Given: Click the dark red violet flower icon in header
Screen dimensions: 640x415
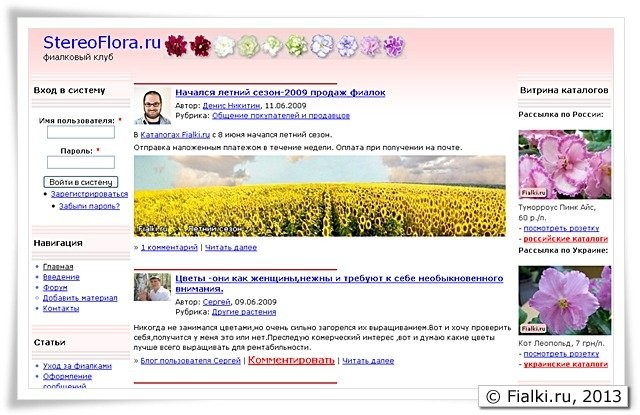Looking at the screenshot, I should pos(177,45).
